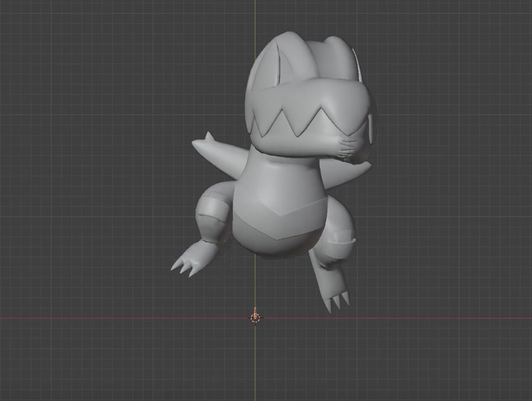Click the hand covering the character's mouth
This screenshot has height=401, width=532.
coord(348,148)
